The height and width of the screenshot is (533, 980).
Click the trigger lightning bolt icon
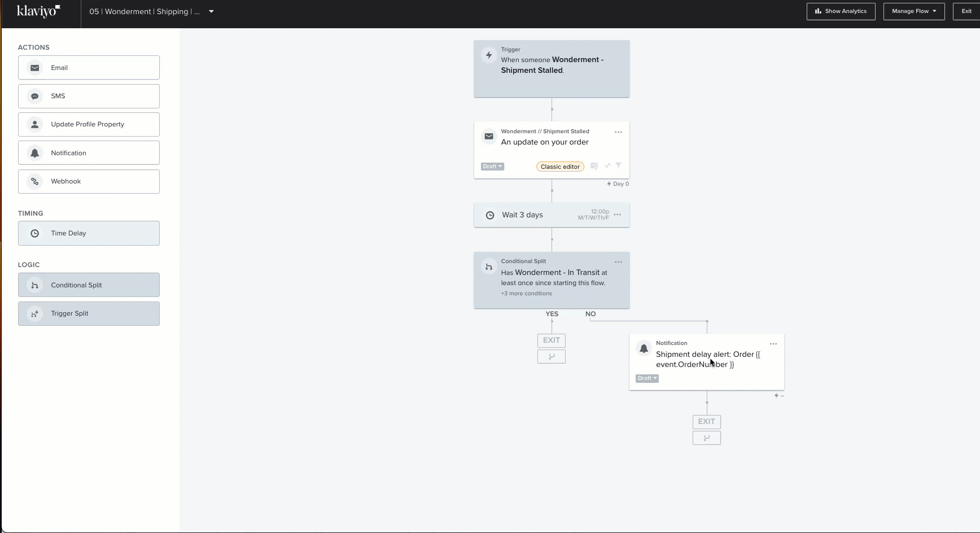[x=489, y=55]
